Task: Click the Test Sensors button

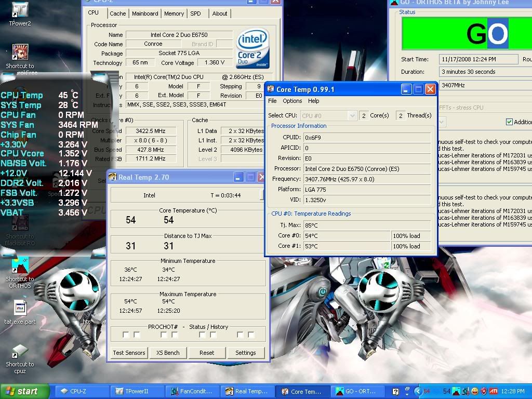Action: coord(129,353)
